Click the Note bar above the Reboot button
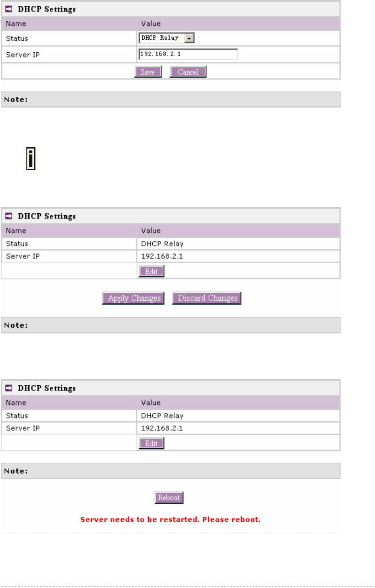Screen dimensions: 375x588 click(x=171, y=471)
